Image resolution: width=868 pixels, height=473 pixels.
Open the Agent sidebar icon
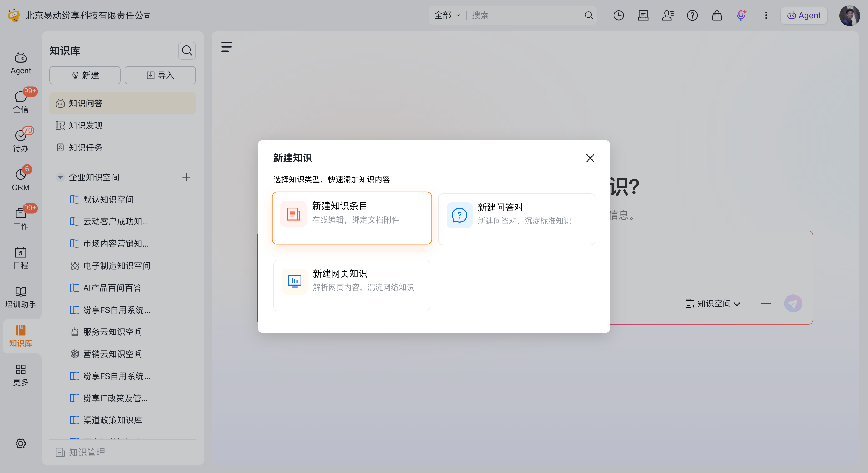pyautogui.click(x=21, y=63)
